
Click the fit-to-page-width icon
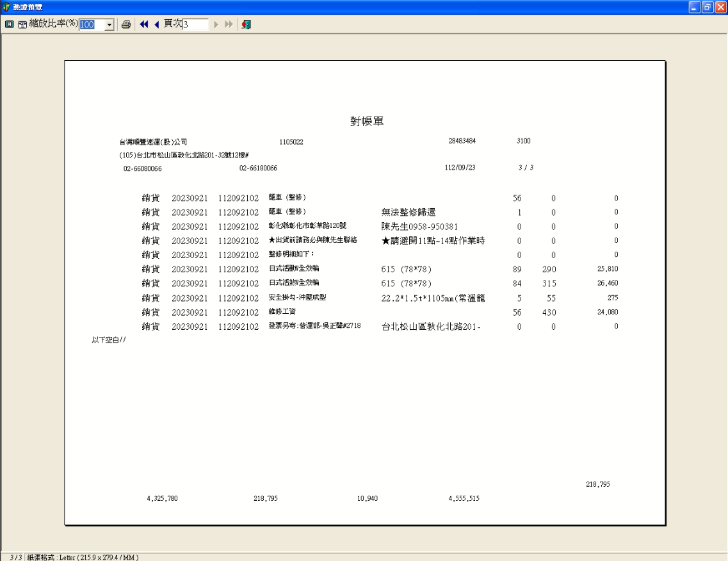click(x=21, y=24)
